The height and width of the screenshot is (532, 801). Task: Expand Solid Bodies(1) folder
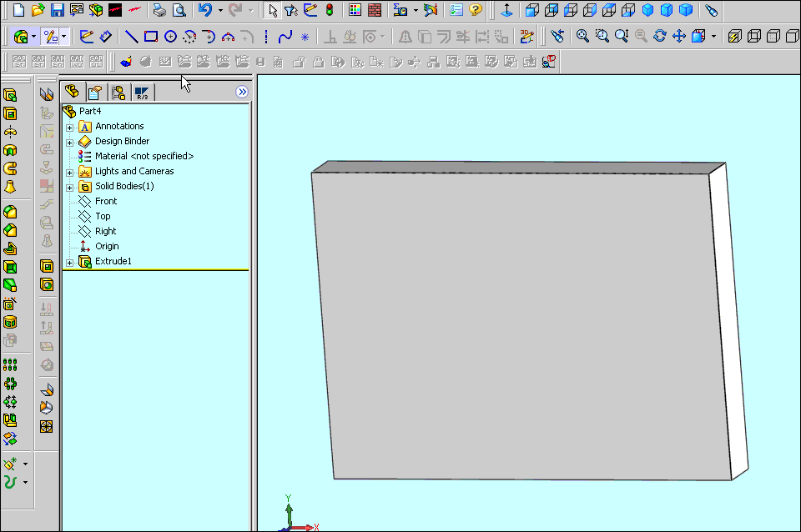(69, 188)
